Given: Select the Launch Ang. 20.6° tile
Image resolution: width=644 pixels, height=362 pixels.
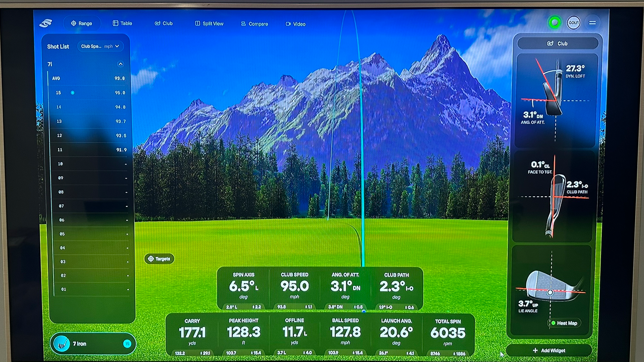Looking at the screenshot, I should pyautogui.click(x=396, y=335).
